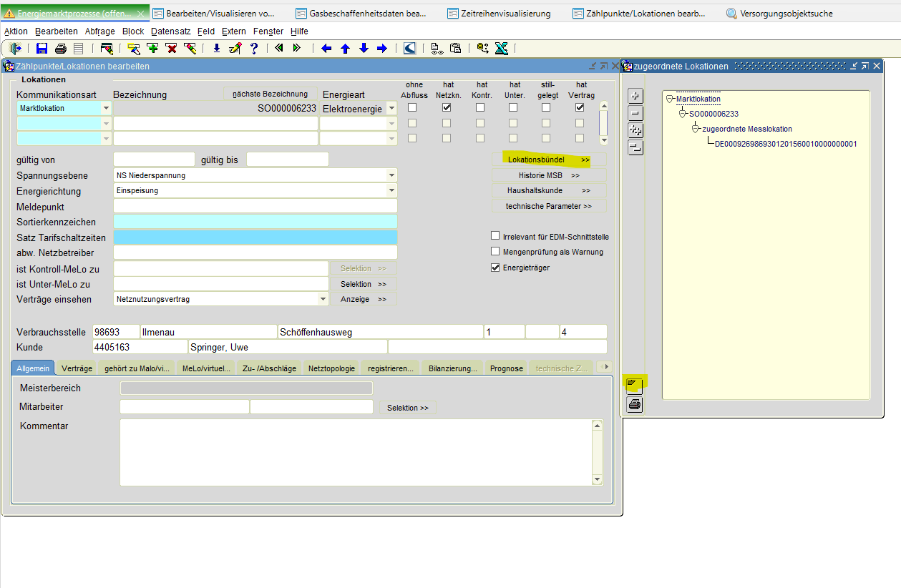Screen dimensions: 901x588
Task: Click into the Kommentar text field
Action: 355,451
